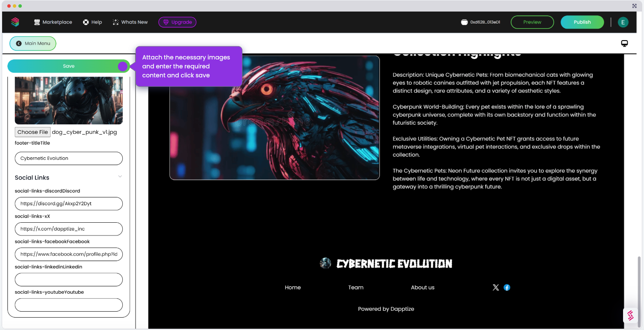Click the Upgrade button
Image resolution: width=644 pixels, height=330 pixels.
tap(177, 22)
